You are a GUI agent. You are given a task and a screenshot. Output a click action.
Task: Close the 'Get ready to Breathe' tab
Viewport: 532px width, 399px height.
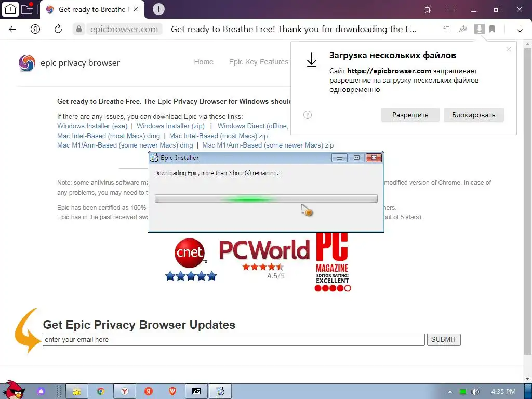[x=136, y=9]
